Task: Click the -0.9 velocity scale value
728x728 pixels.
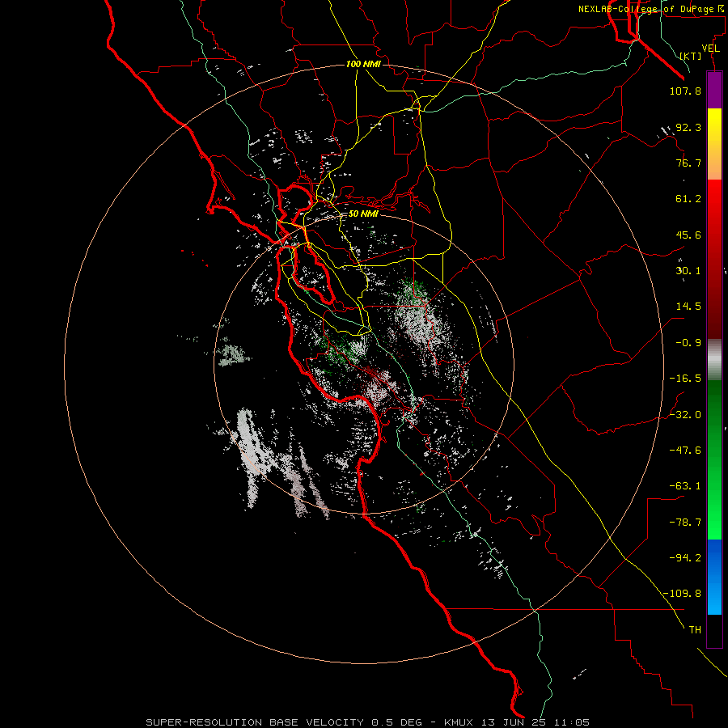Action: point(688,343)
